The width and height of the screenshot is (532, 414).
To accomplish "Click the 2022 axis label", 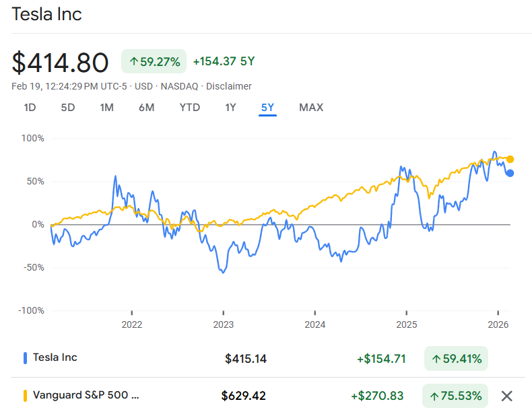I will pos(131,324).
